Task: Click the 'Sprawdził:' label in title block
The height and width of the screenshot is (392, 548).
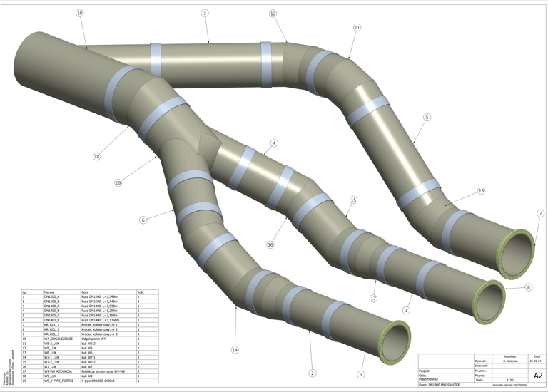Action: [x=482, y=366]
